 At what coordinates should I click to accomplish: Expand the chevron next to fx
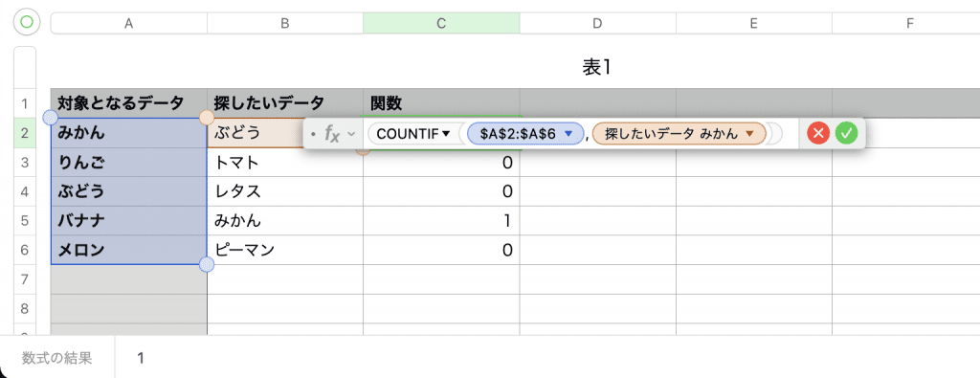tap(351, 134)
